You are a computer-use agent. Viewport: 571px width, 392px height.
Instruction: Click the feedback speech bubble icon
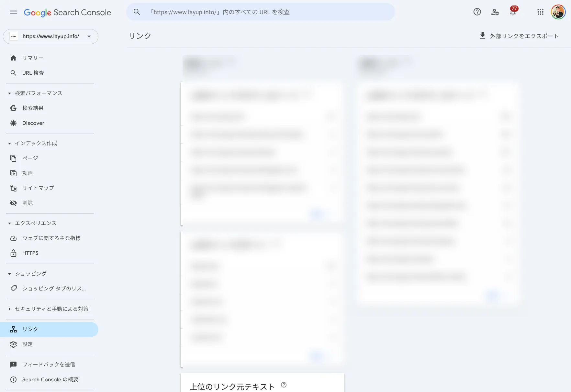pos(13,365)
